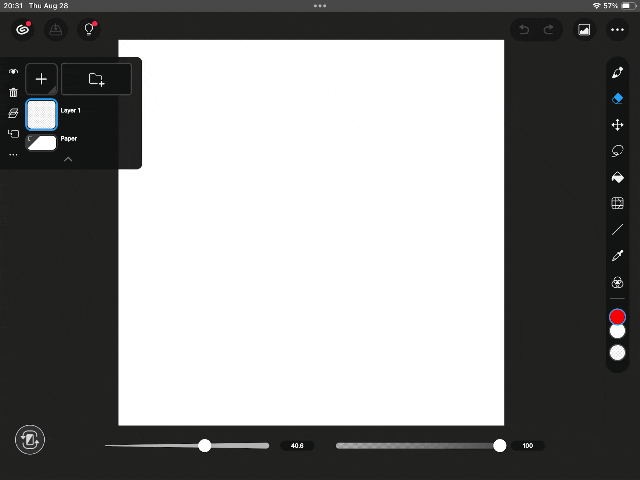Tap the Wi-Fi status icon

(596, 6)
